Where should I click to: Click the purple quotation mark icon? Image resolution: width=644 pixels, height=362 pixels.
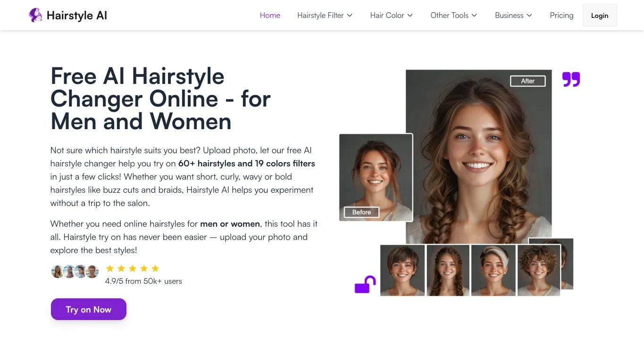click(571, 79)
